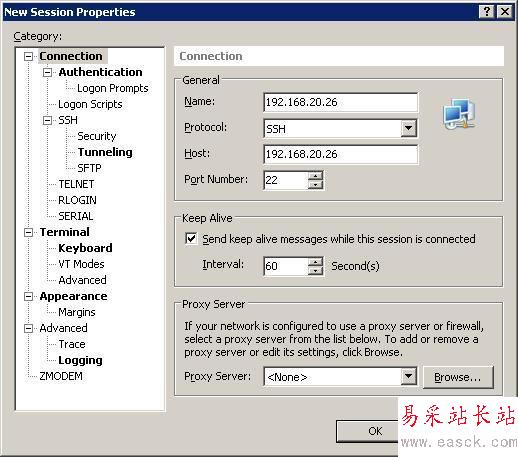Increase the Port Number value
Screen dimensions: 518x457
pos(315,176)
